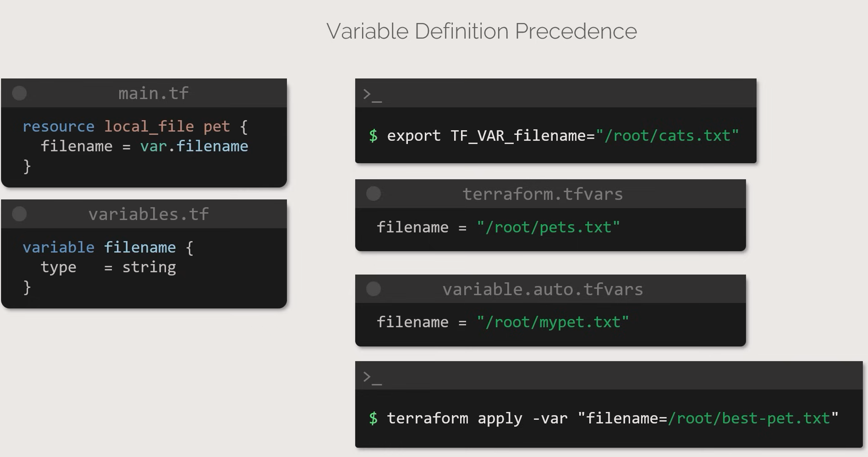The height and width of the screenshot is (457, 868).
Task: Select the terraform.tfvars file title
Action: 542,194
